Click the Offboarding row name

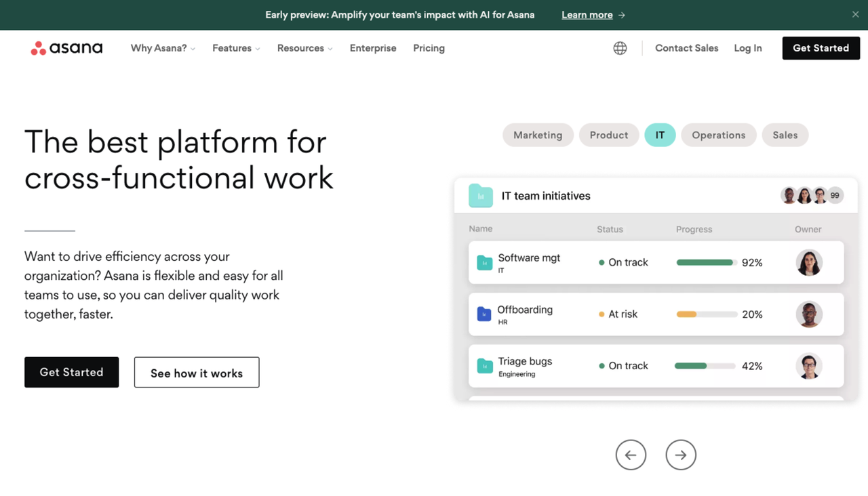click(525, 310)
